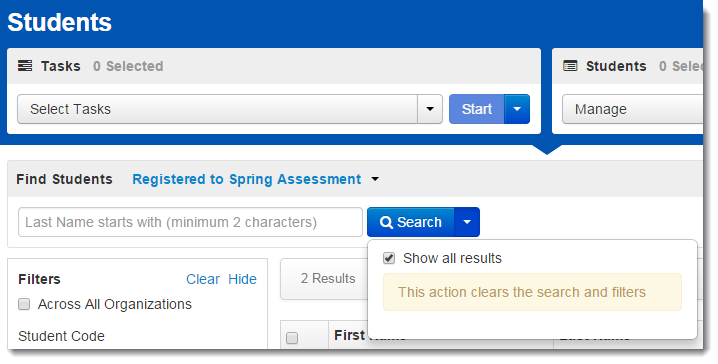Uncheck Show all results checkbox
This screenshot has height=364, width=718.
(x=389, y=258)
